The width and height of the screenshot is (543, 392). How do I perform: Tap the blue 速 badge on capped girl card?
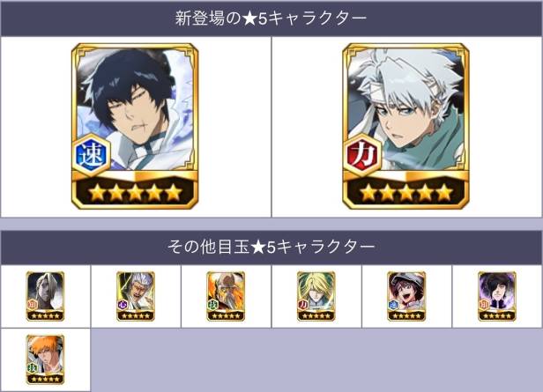coord(393,305)
